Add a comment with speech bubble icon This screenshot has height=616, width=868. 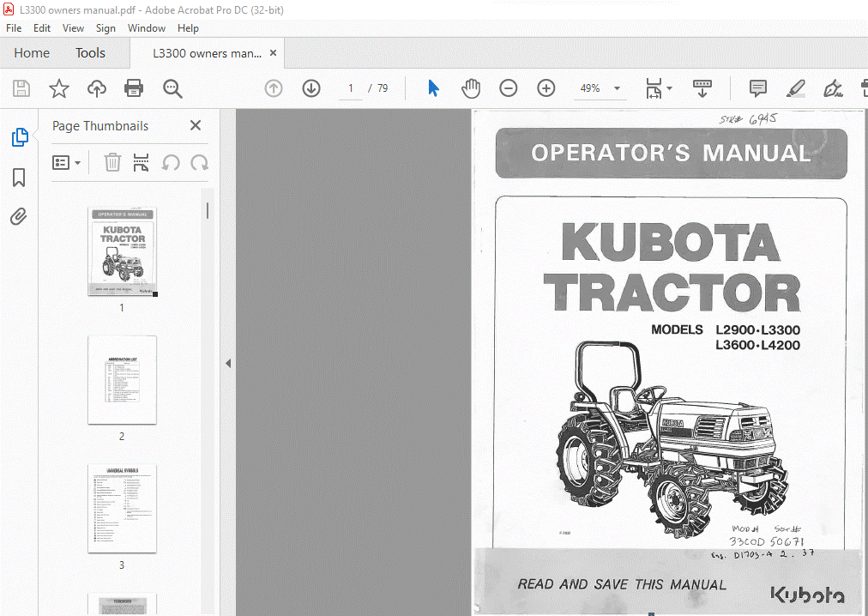(757, 88)
